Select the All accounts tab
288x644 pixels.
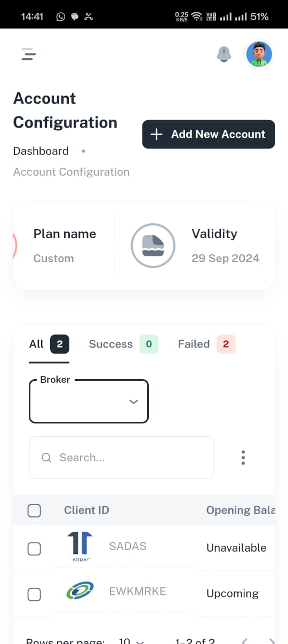[49, 344]
